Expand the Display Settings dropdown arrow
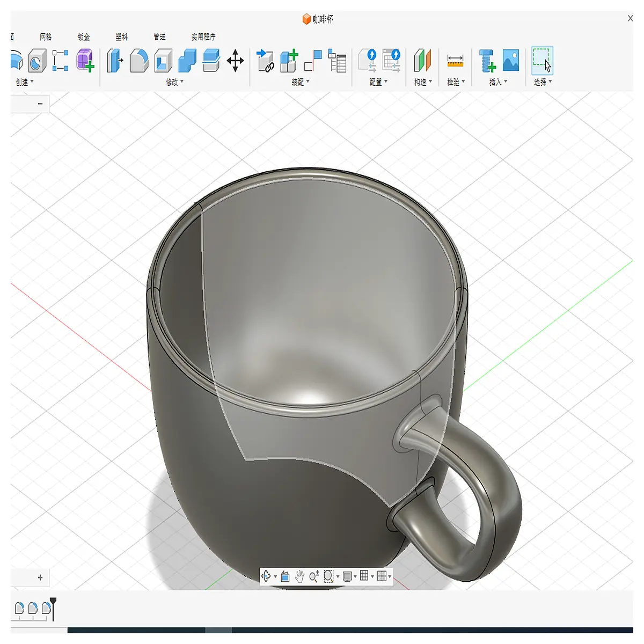The width and height of the screenshot is (644, 644). pos(355,577)
